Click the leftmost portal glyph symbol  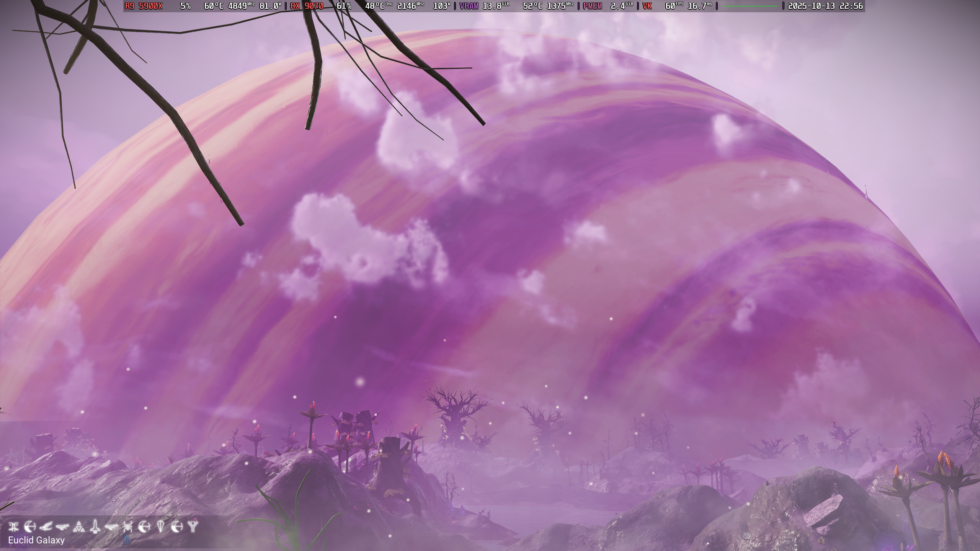coord(13,527)
